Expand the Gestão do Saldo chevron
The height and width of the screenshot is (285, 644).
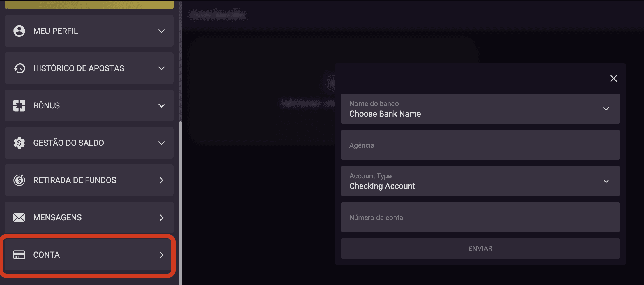162,143
